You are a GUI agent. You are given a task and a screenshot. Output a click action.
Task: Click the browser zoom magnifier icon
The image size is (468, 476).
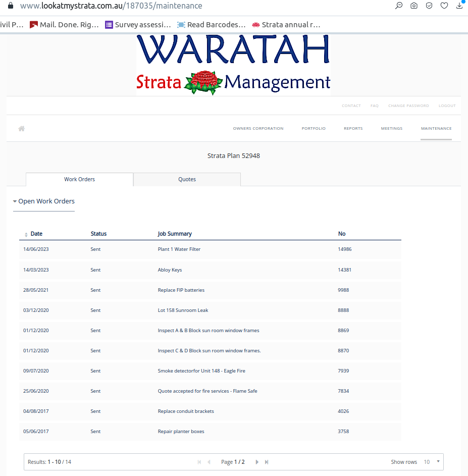pos(399,6)
